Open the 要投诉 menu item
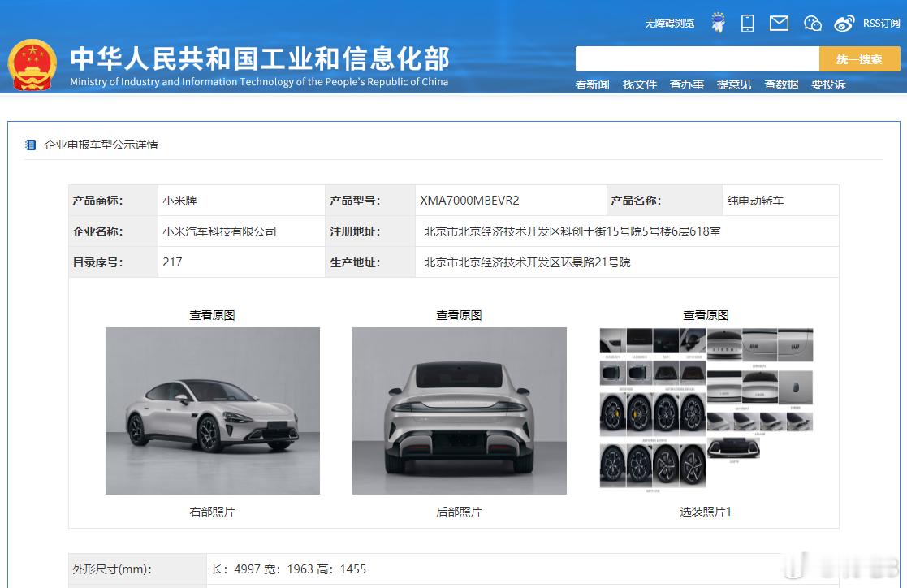Image resolution: width=907 pixels, height=588 pixels. tap(828, 84)
